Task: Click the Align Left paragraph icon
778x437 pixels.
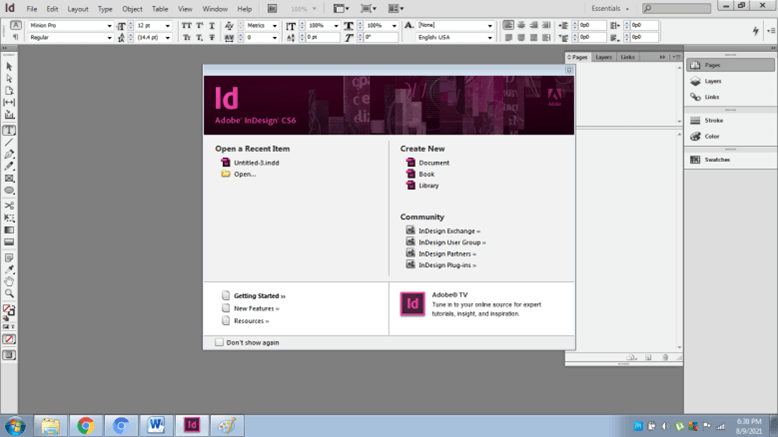Action: [508, 25]
